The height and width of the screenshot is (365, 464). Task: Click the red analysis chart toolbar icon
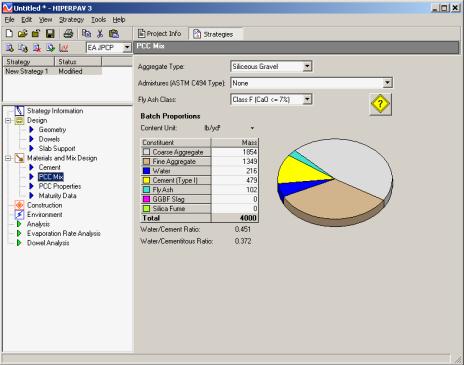[64, 48]
